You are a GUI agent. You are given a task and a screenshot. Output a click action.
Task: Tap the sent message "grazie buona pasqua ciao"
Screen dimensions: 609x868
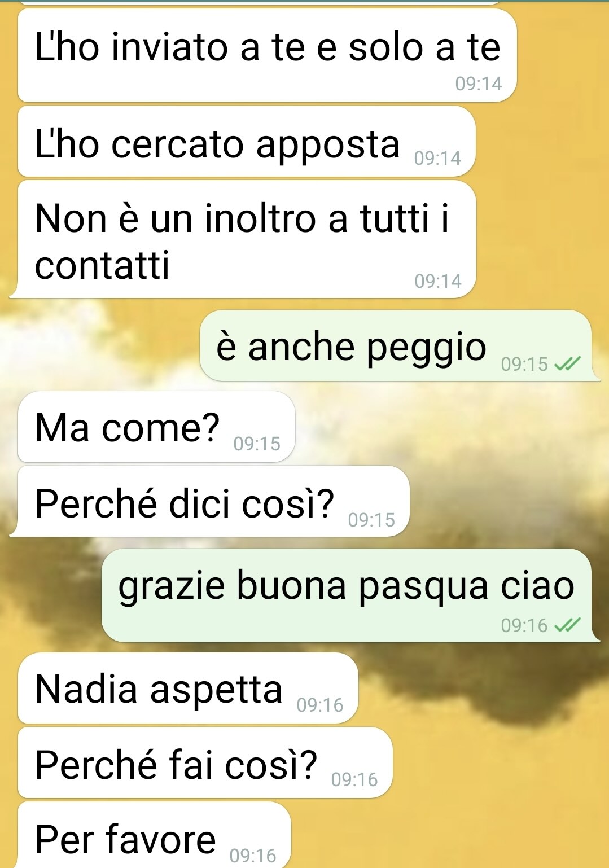(347, 595)
